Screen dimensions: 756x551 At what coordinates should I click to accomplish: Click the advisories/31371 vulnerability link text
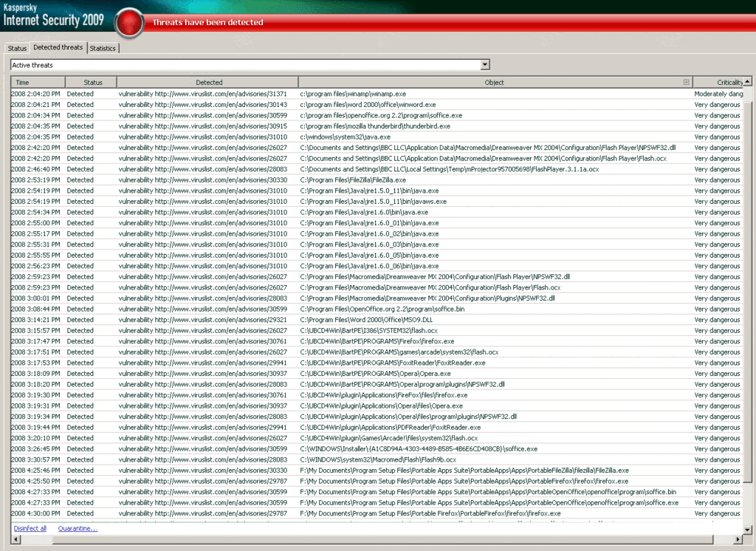pyautogui.click(x=202, y=94)
